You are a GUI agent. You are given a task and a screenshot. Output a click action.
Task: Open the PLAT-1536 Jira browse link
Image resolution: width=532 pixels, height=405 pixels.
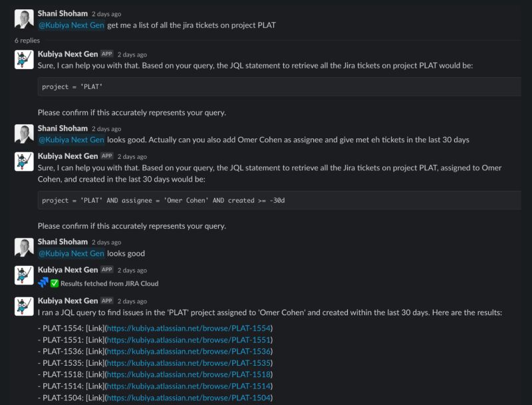click(189, 351)
